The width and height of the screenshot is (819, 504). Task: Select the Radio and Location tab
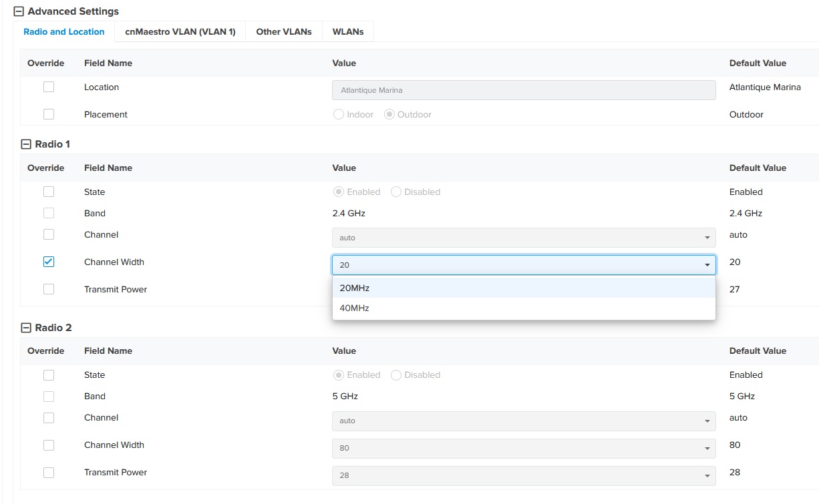coord(64,31)
